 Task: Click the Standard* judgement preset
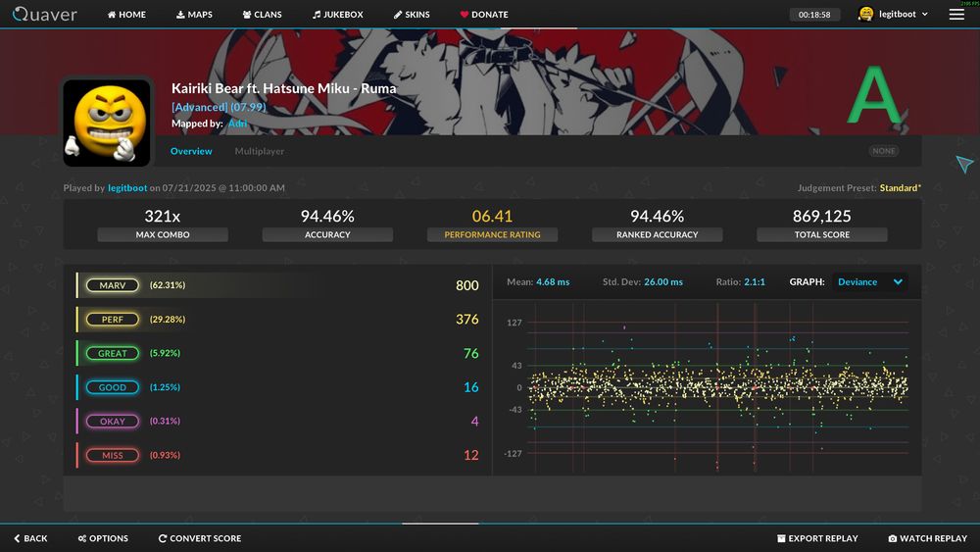[x=900, y=187]
